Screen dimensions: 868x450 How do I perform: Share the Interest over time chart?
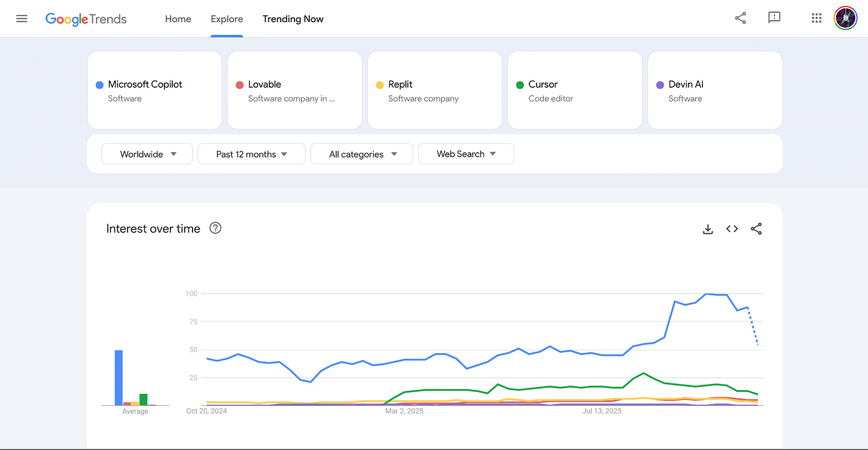click(x=756, y=229)
